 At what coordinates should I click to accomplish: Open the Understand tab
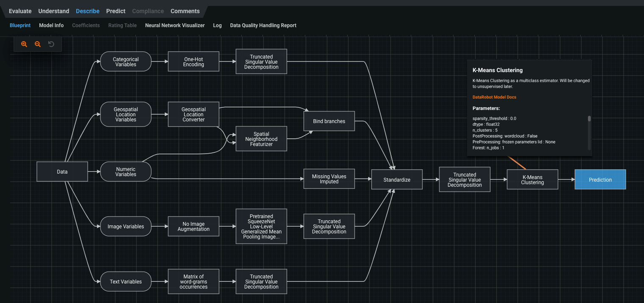[54, 11]
